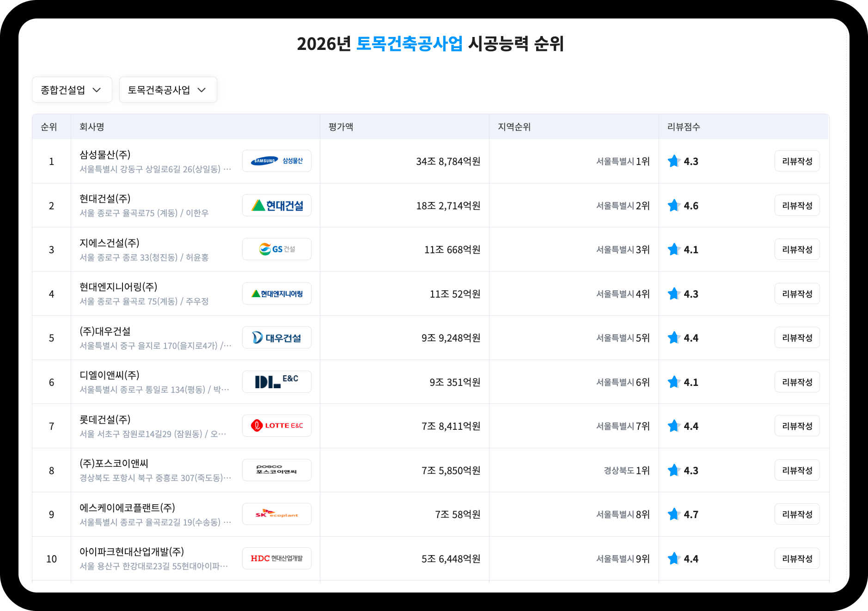The height and width of the screenshot is (611, 868).
Task: Click the star icon in 에스케이에코플랜트 row
Action: click(x=674, y=514)
